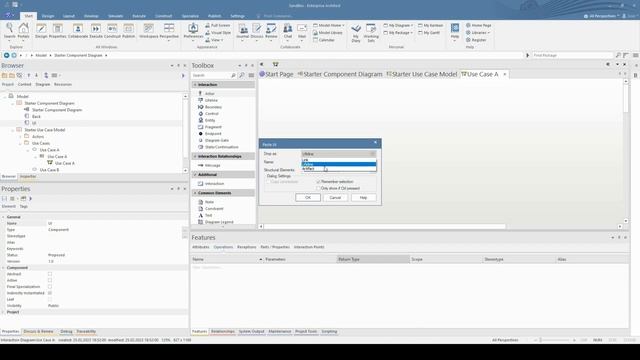640x360 pixels.
Task: Switch to the Operations features tab
Action: tap(223, 247)
